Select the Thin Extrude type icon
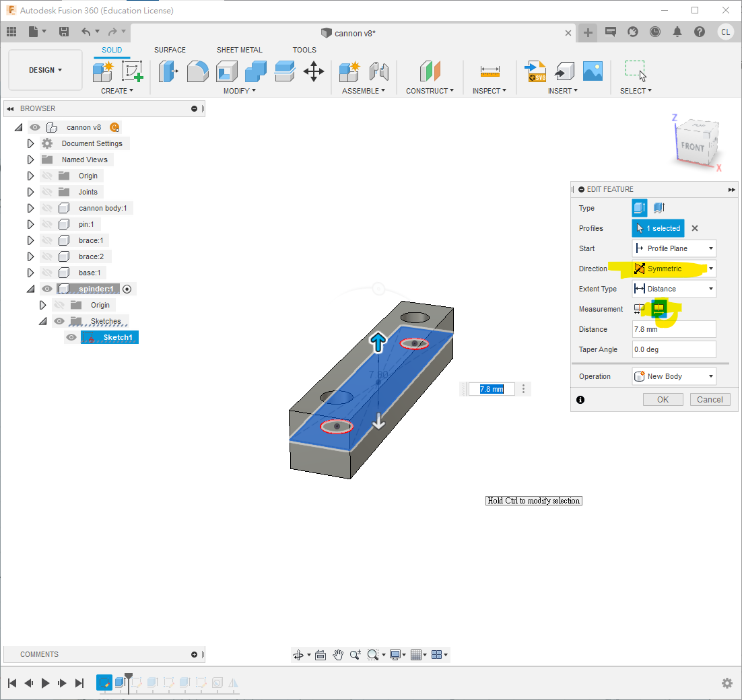The image size is (742, 700). click(659, 208)
